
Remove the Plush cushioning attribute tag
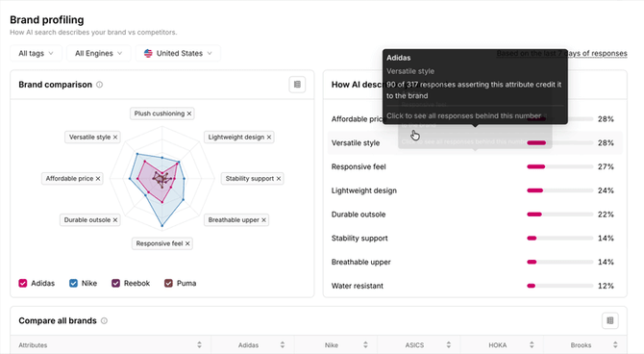189,114
